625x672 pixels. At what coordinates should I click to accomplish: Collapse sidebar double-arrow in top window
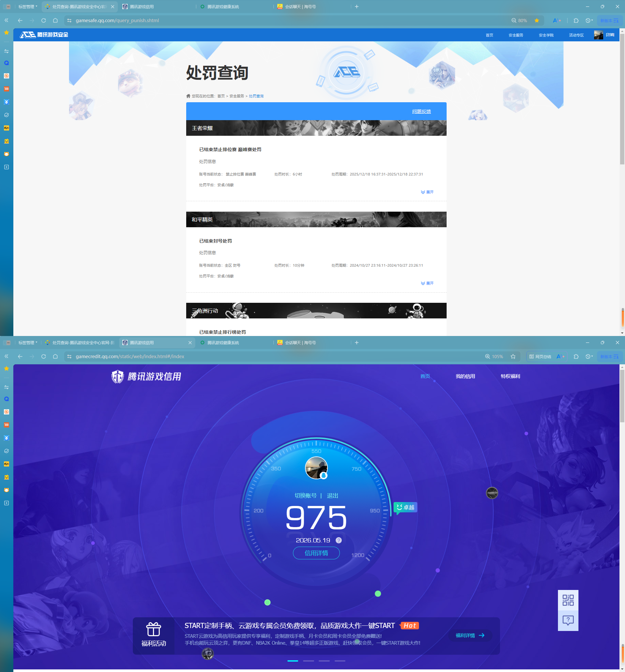[7, 20]
